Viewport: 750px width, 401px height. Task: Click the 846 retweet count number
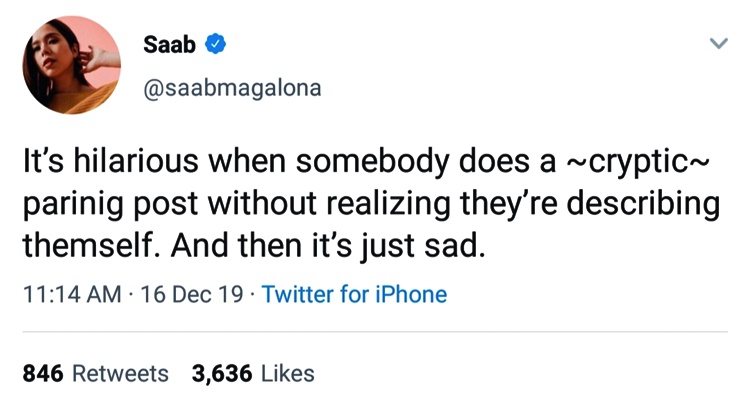point(43,374)
